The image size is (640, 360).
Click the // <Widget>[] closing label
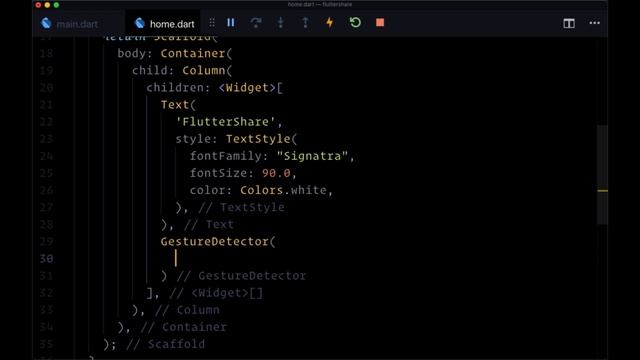(216, 293)
